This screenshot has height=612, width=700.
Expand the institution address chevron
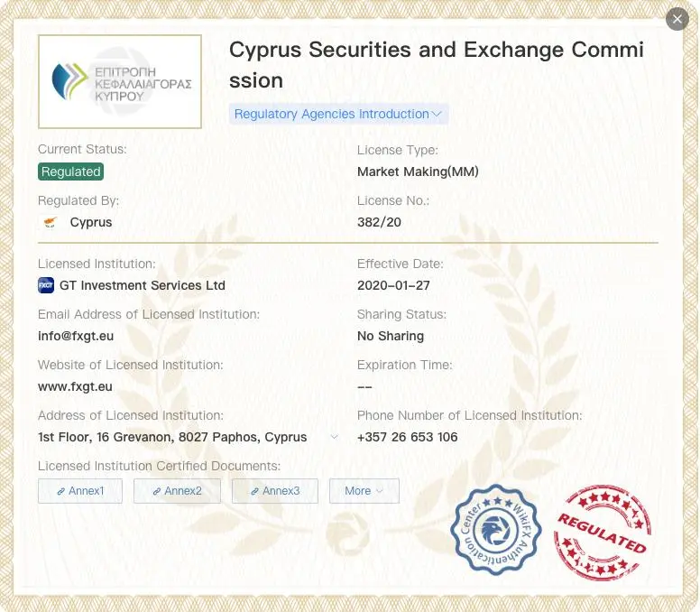tap(334, 437)
